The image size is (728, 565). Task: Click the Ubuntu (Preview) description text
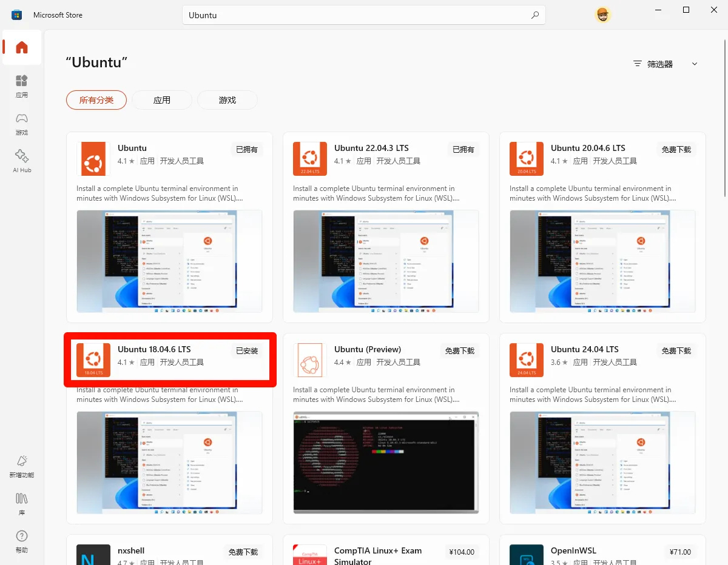tap(376, 395)
